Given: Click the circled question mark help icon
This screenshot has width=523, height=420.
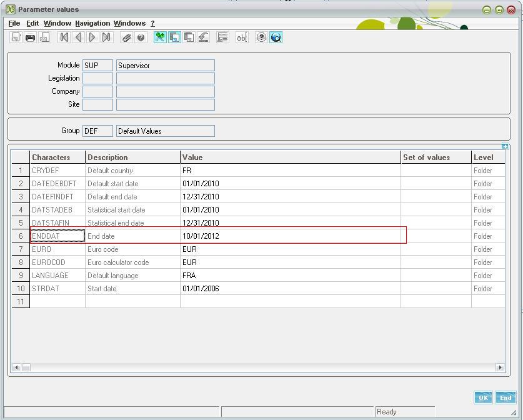Looking at the screenshot, I should [x=261, y=37].
